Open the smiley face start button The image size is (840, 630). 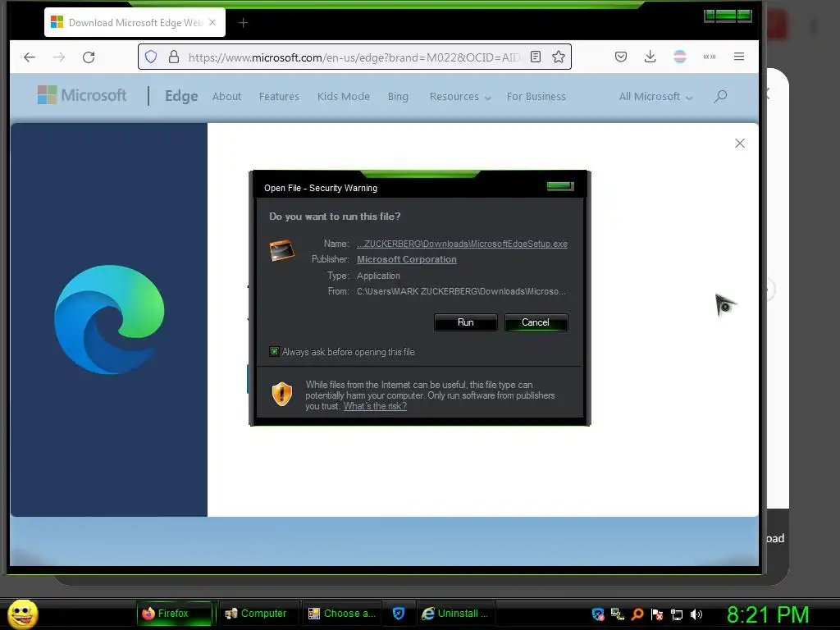pyautogui.click(x=22, y=614)
